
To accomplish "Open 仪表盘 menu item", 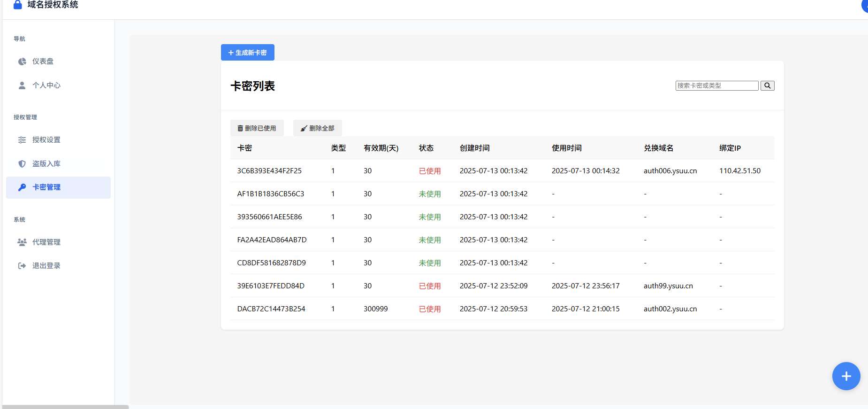I will [43, 62].
